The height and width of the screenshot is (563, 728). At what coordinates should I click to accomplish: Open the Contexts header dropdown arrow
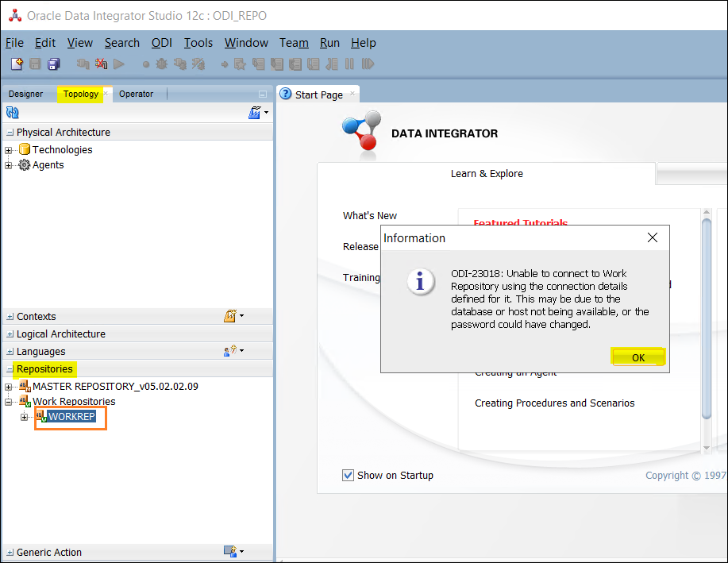tap(242, 316)
